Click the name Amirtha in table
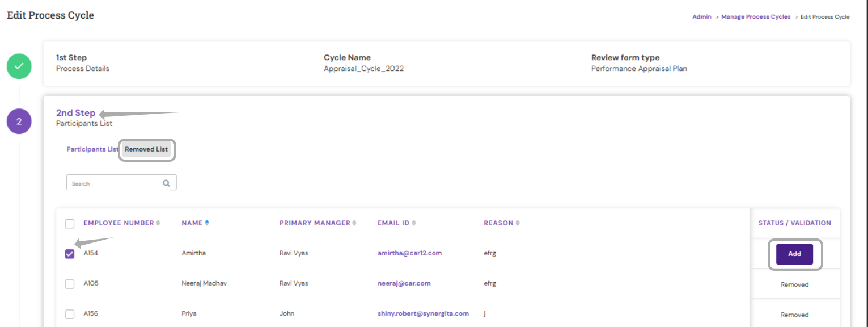Viewport: 868px width, 327px height. pos(193,253)
